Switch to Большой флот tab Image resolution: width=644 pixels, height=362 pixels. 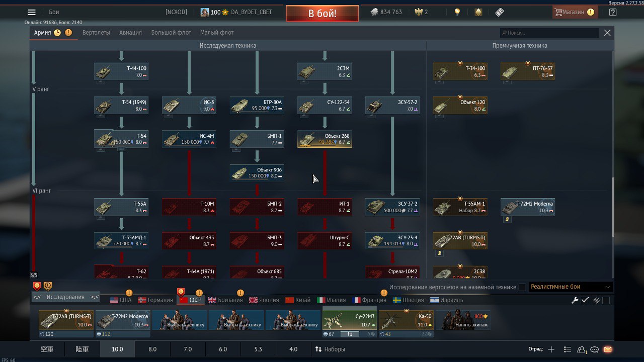[x=171, y=33]
